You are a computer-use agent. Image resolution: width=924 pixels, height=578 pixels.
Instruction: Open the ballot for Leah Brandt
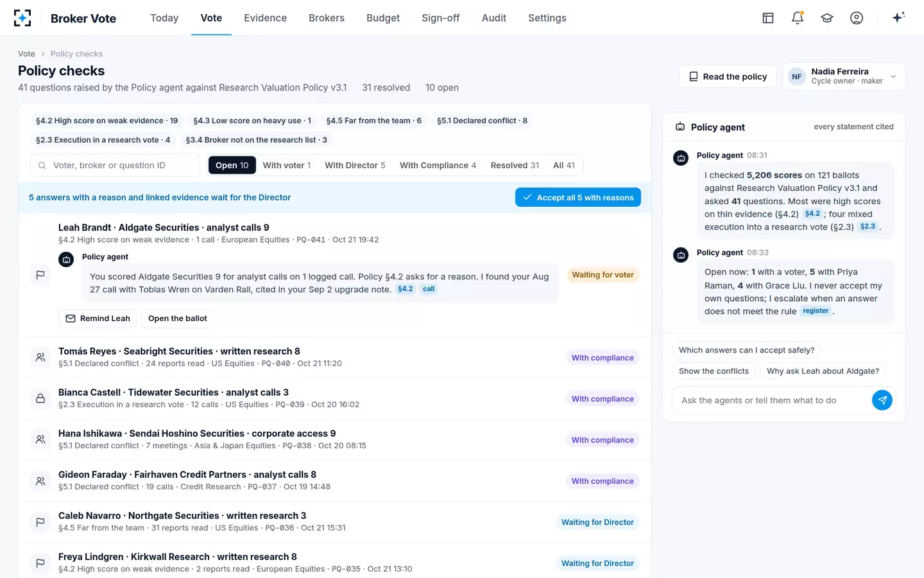pos(178,319)
